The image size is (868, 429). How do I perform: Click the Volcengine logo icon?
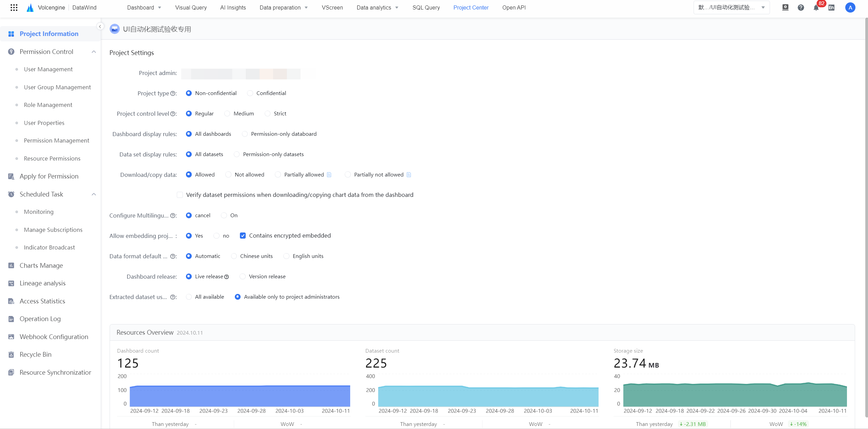(30, 7)
